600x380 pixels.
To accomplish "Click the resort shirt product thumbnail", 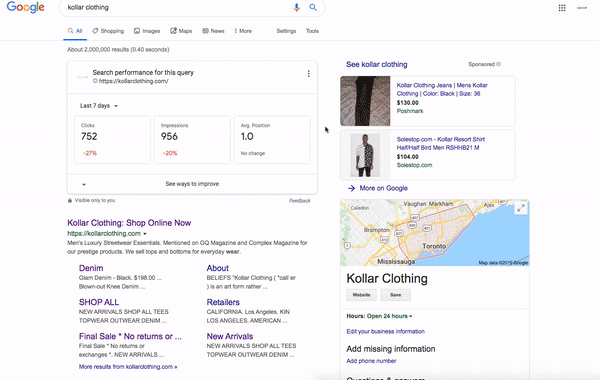I will (365, 155).
